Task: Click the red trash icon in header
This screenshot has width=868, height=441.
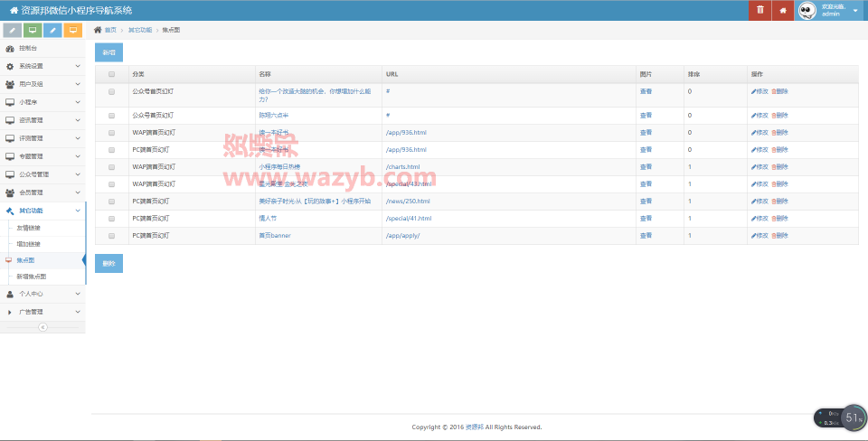Action: coord(760,11)
